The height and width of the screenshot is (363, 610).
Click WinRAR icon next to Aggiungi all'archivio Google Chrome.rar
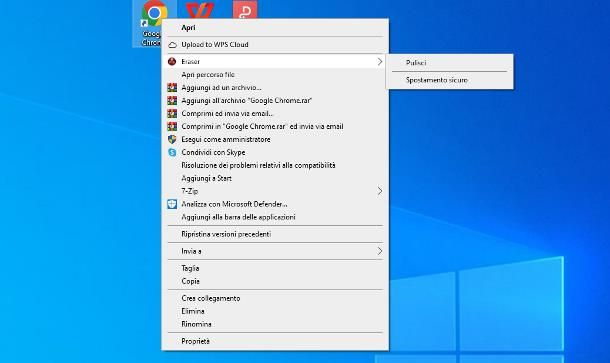(172, 100)
